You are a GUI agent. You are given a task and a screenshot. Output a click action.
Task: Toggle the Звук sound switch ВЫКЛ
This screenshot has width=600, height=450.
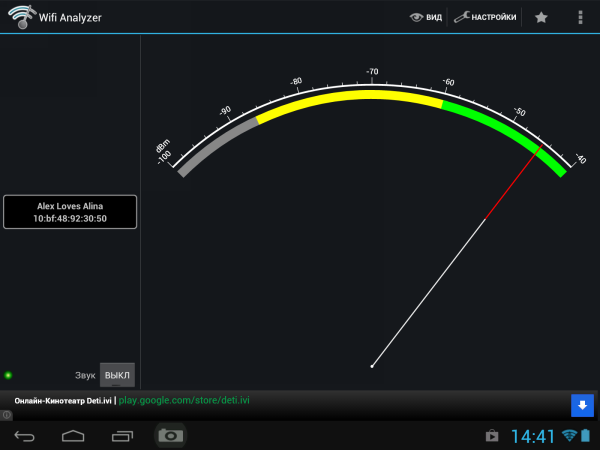[x=117, y=375]
